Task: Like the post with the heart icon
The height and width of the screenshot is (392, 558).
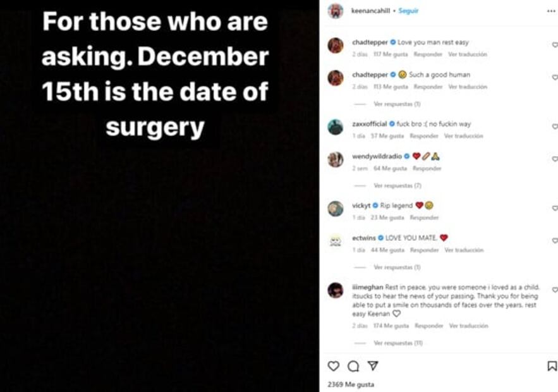Action: click(333, 366)
